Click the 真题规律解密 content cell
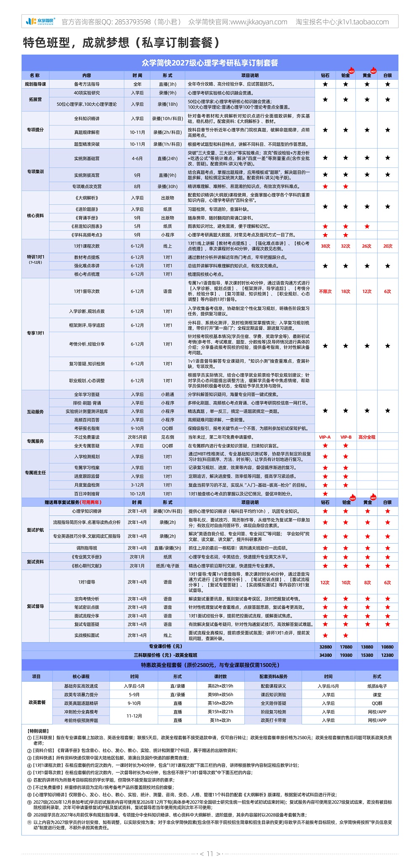Image resolution: width=420 pixels, height=868 pixels. [87, 132]
